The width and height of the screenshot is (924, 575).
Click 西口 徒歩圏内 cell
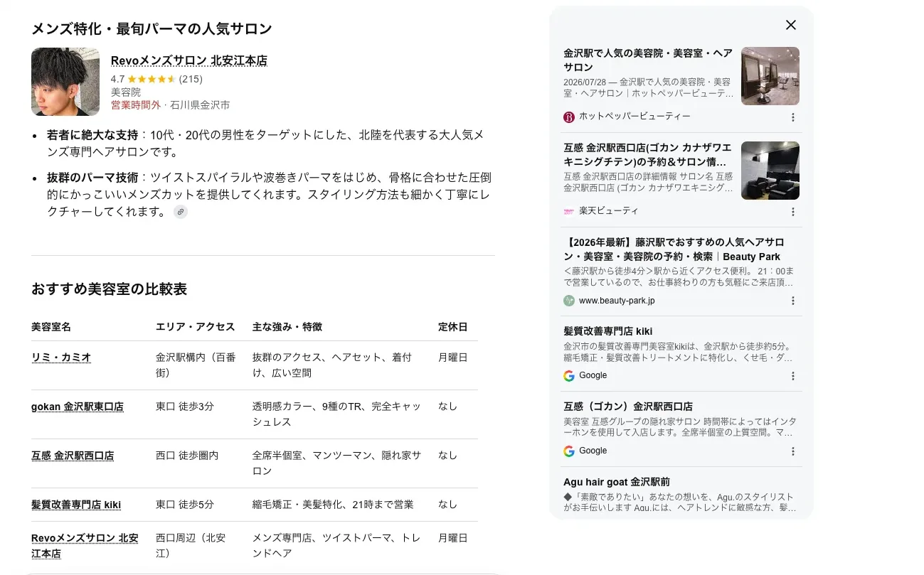point(187,456)
